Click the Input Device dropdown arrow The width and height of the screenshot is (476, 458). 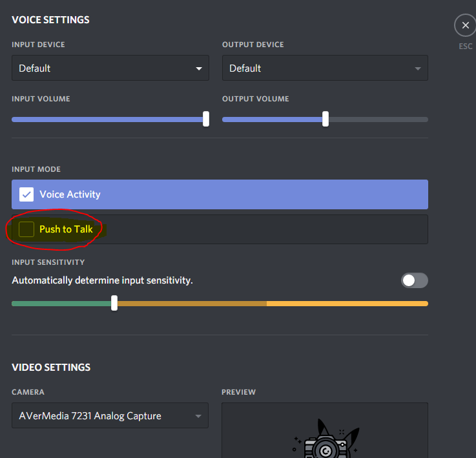pyautogui.click(x=199, y=68)
